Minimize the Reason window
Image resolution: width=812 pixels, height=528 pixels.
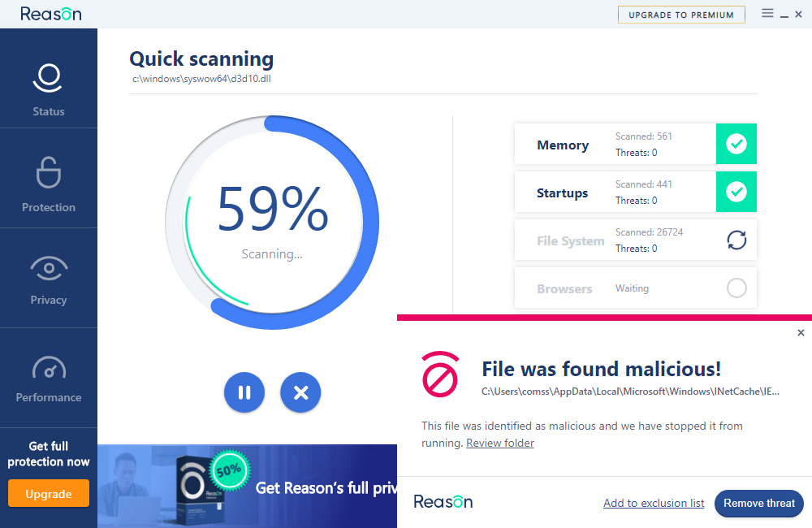click(x=784, y=15)
